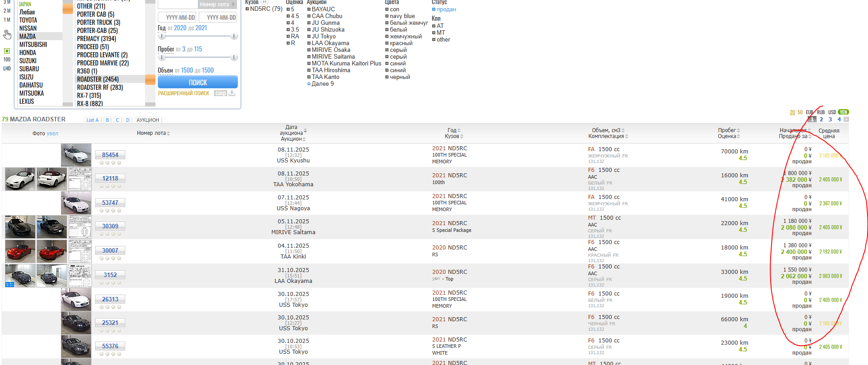The image size is (868, 365).
Task: Sort by Номер лота column arrows
Action: [168, 134]
